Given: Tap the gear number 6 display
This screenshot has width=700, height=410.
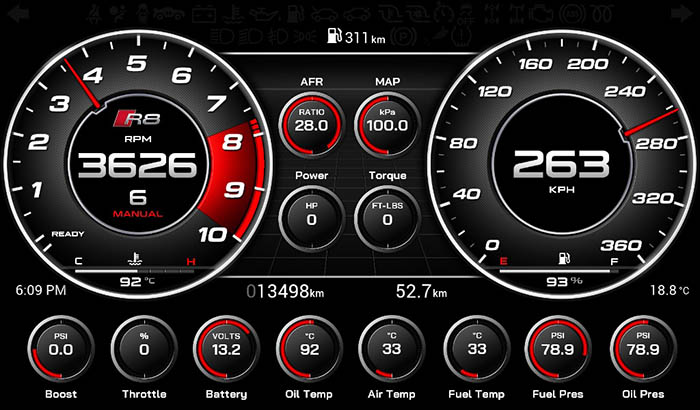Looking at the screenshot, I should click(x=138, y=197).
